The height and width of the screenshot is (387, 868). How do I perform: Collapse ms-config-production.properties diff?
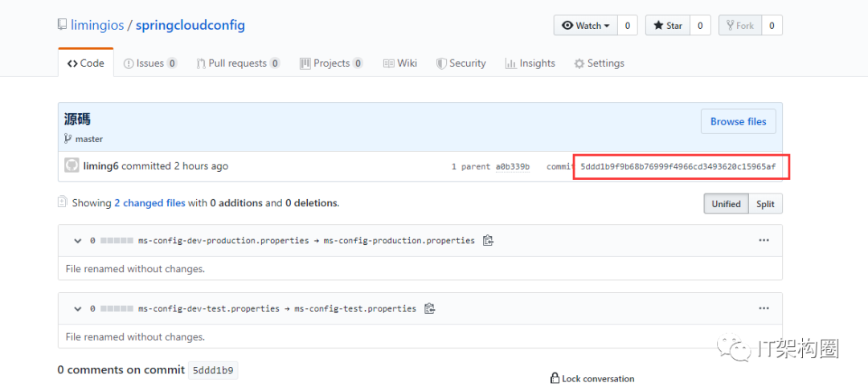coord(78,240)
